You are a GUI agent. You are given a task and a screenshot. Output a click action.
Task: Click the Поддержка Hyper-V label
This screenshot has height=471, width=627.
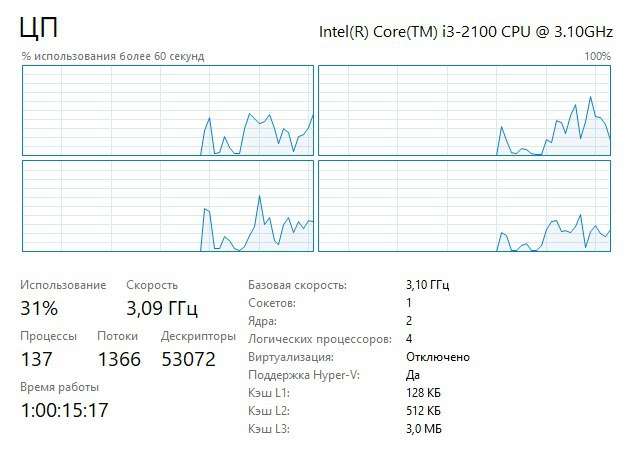click(x=303, y=375)
